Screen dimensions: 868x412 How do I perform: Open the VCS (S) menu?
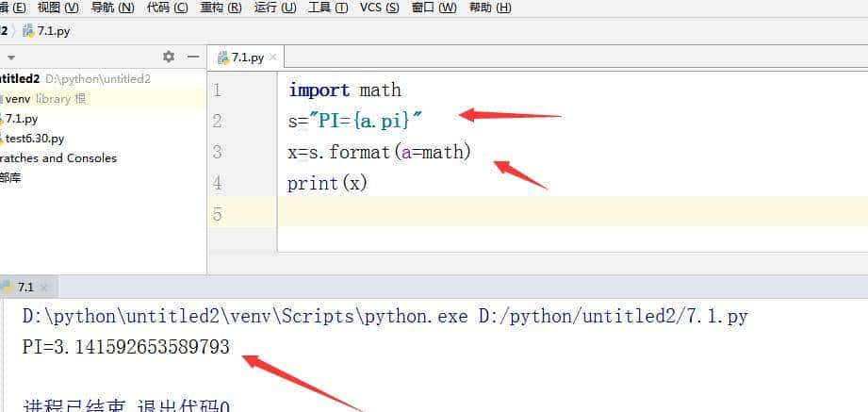coord(379,8)
